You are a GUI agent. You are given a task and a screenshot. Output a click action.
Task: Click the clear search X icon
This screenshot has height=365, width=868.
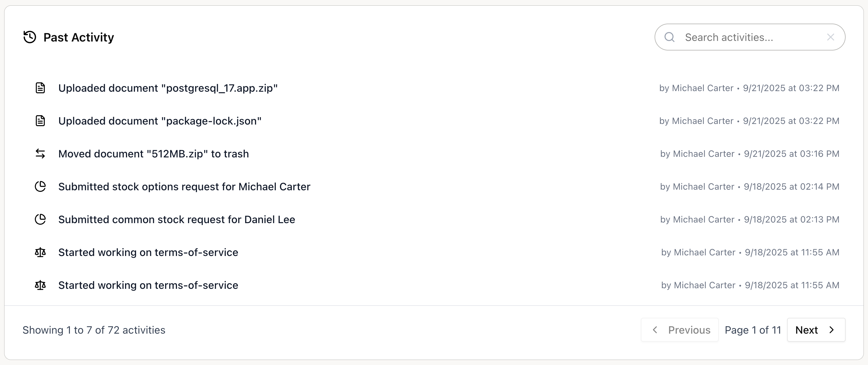click(x=830, y=37)
